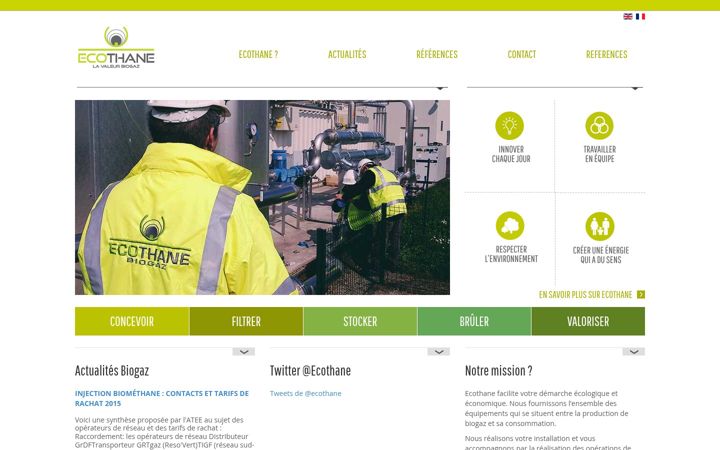Collapse the Actualités Biogaz section chevron
Screen dimensions: 720x450
(243, 352)
